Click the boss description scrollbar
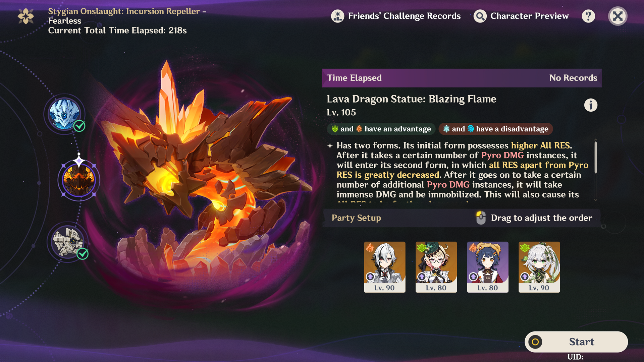This screenshot has width=644, height=362. pyautogui.click(x=596, y=158)
